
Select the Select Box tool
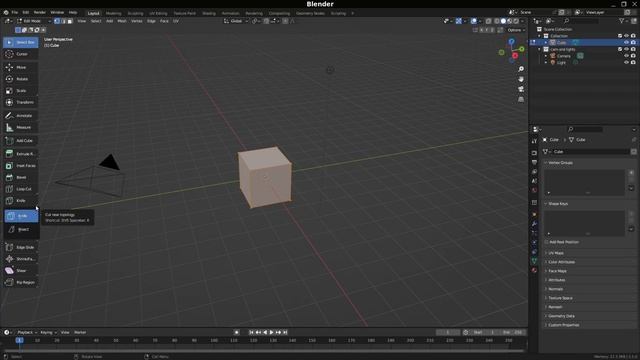21,42
